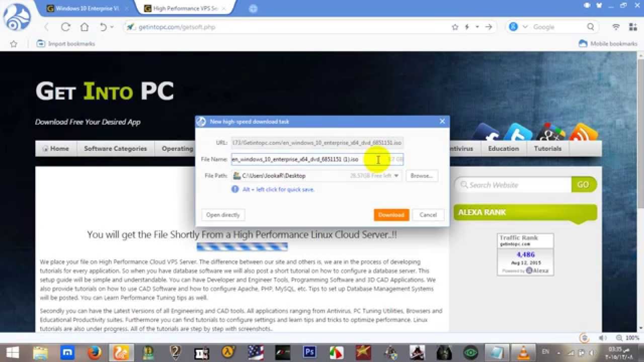Open the File Path dropdown arrow

tap(396, 176)
